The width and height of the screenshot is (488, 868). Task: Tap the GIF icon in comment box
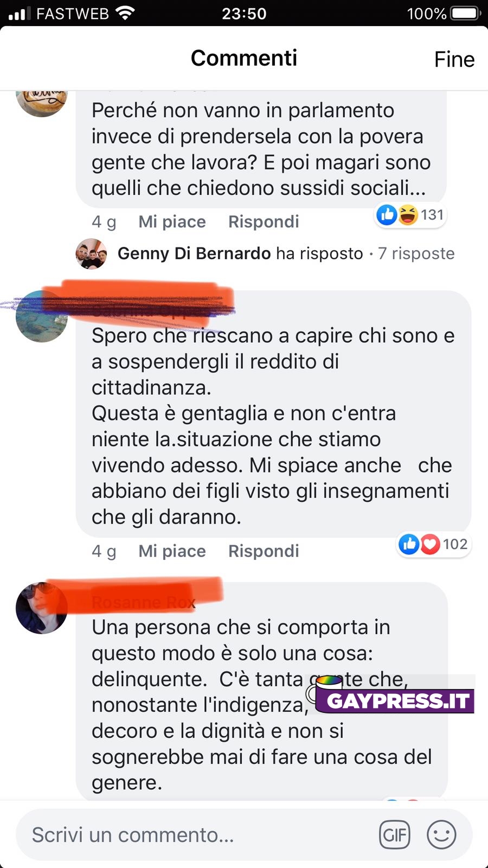pos(395,834)
